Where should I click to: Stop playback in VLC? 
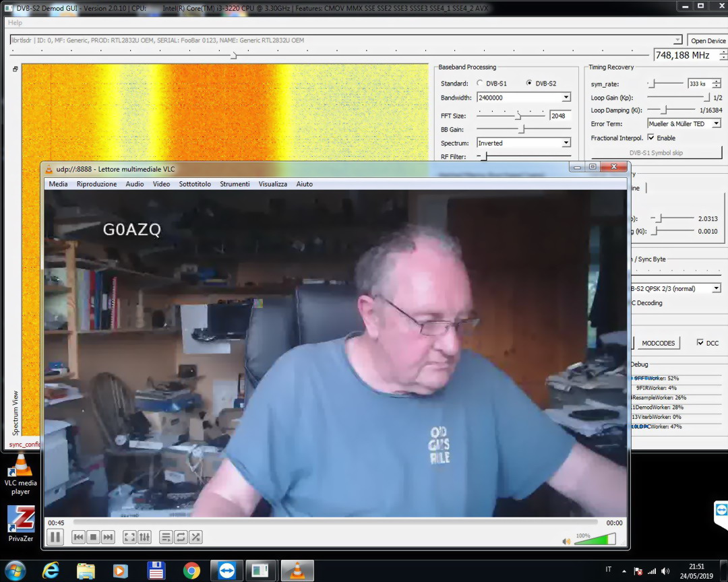(93, 537)
